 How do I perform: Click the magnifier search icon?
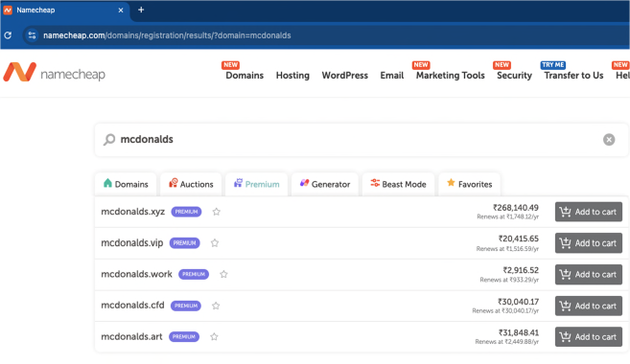point(109,139)
